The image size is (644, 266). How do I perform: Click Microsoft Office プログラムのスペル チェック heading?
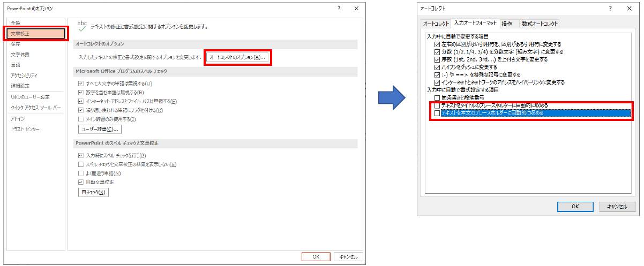click(x=122, y=71)
